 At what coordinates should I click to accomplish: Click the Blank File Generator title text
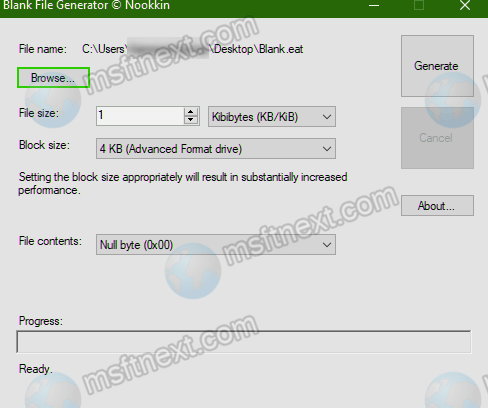coord(86,6)
